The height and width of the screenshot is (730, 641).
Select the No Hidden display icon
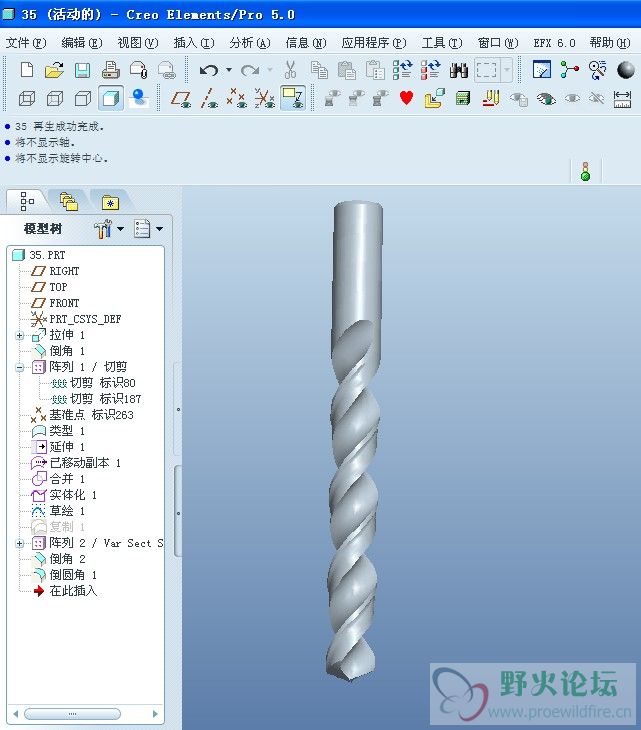click(83, 99)
